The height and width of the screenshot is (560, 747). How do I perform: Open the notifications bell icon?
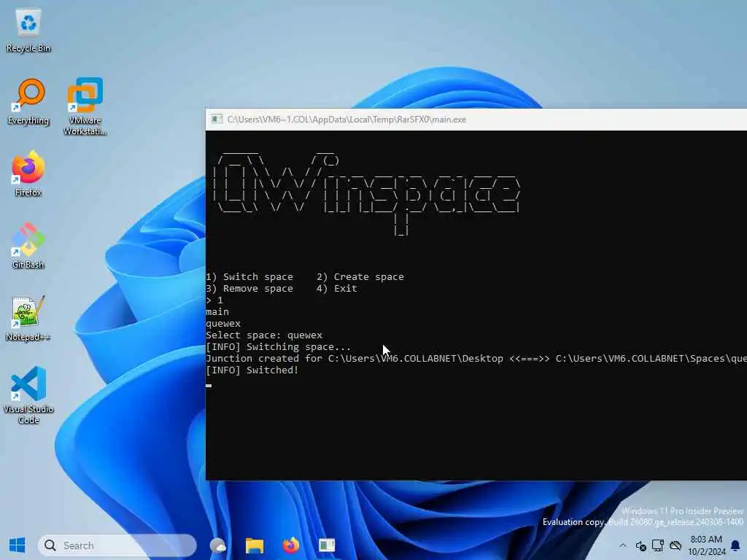(x=735, y=545)
